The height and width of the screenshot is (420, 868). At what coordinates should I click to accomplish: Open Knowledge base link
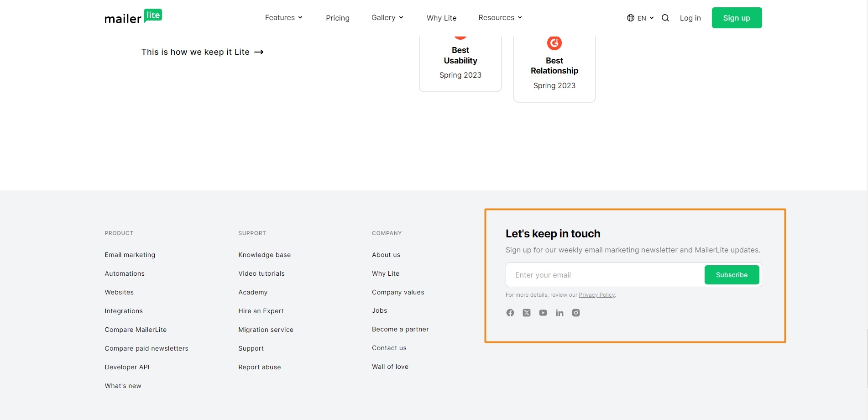[x=265, y=255]
